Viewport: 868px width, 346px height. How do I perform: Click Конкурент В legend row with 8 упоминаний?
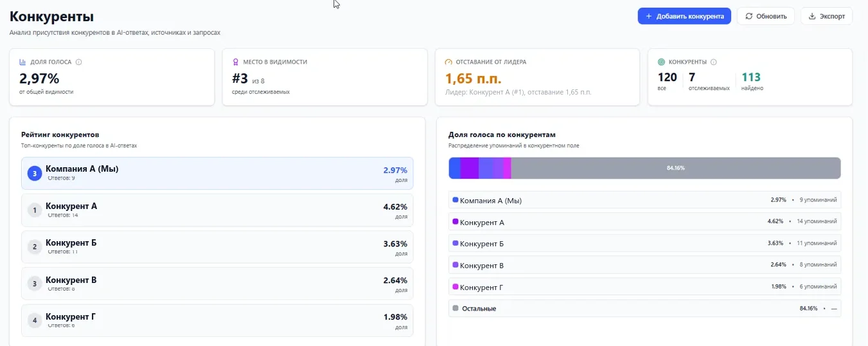click(644, 265)
